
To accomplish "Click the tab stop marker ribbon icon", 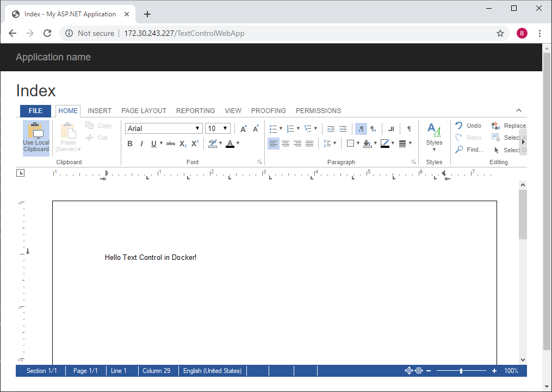I will click(391, 129).
